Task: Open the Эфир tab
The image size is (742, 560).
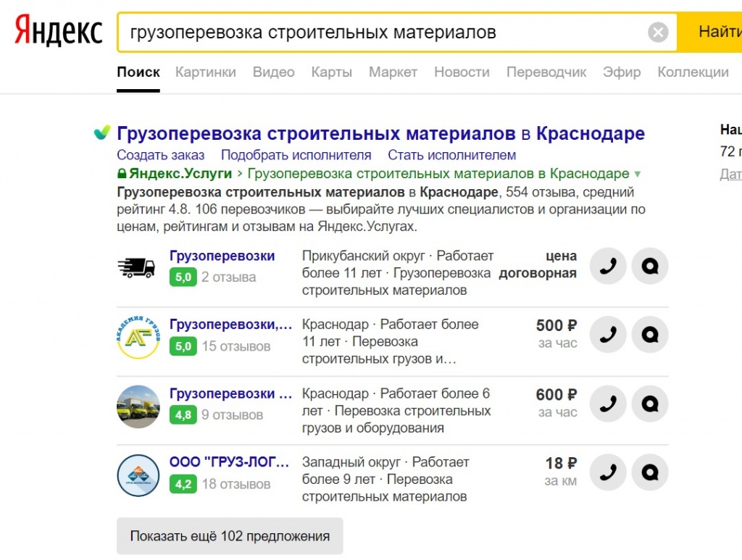Action: coord(621,72)
